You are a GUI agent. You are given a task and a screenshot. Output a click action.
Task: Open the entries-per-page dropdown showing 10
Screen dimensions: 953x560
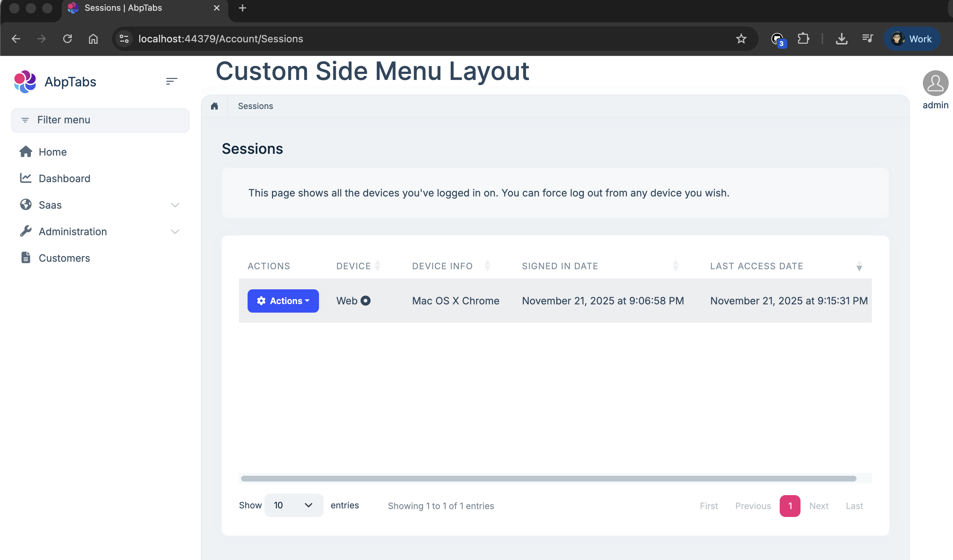point(294,505)
